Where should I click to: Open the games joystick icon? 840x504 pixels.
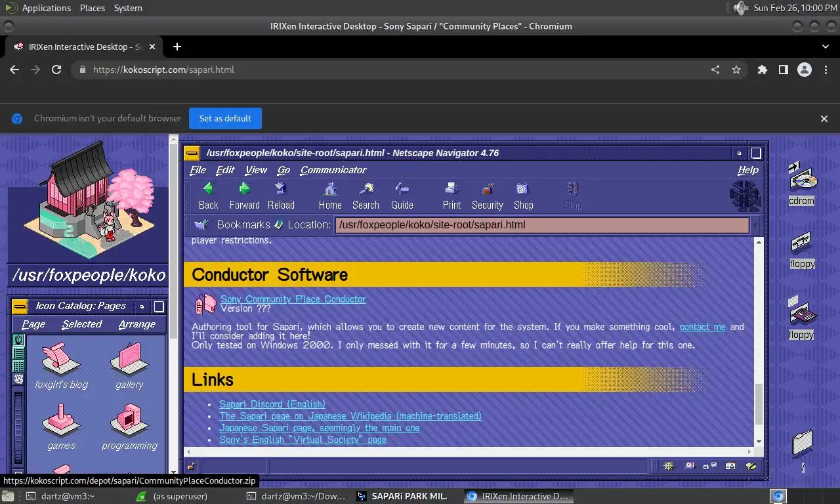60,420
